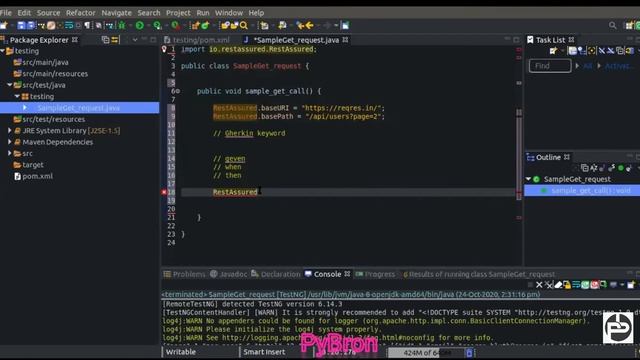Click the Save All toolbar icon
640x360 pixels.
click(x=31, y=25)
